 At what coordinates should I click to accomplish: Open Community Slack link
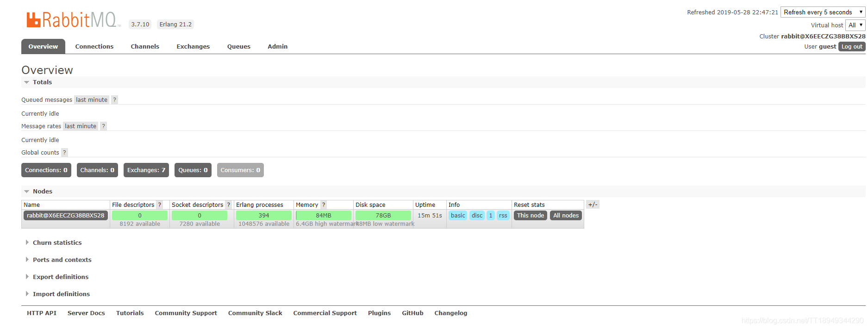click(255, 313)
